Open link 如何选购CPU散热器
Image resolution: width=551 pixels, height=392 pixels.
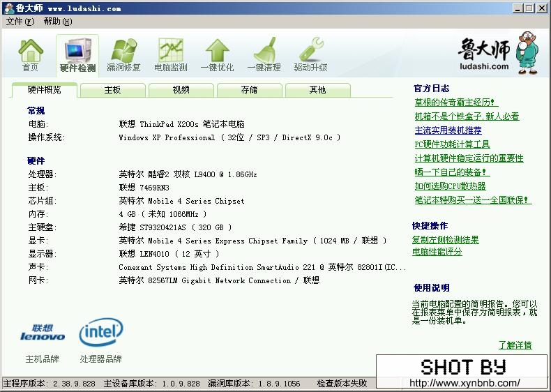450,186
